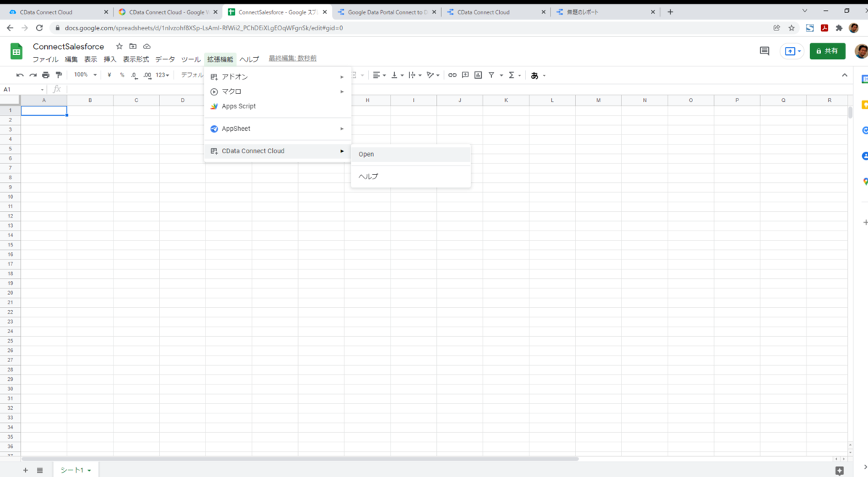Open horizontal align dropdown
868x477 pixels.
[x=380, y=75]
